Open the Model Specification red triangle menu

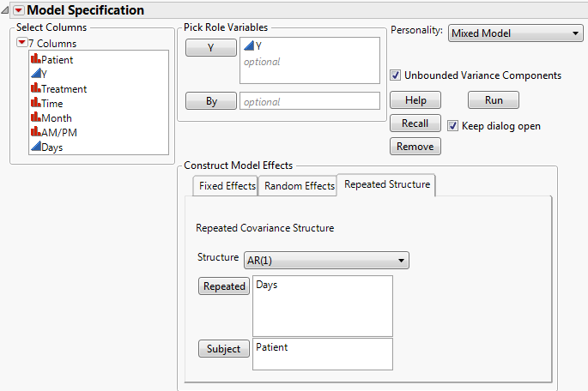15,10
